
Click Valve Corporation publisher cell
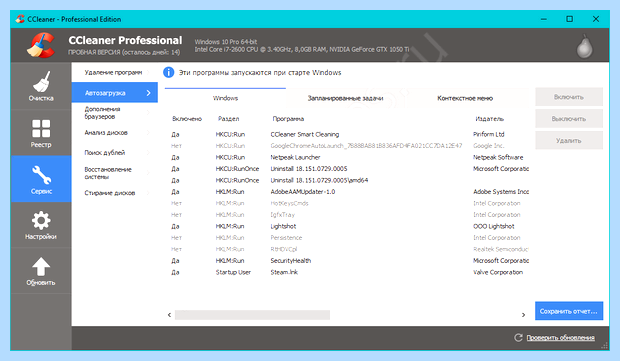(x=498, y=272)
